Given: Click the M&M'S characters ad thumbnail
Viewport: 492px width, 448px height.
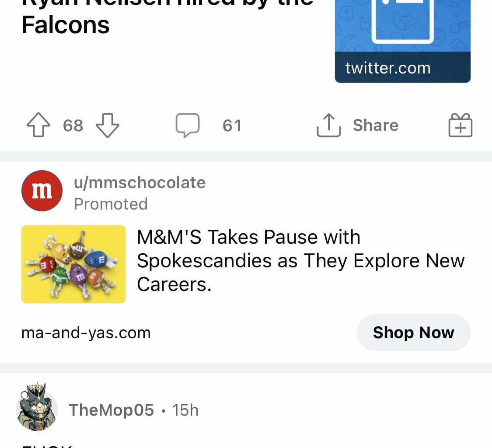Looking at the screenshot, I should click(x=73, y=264).
